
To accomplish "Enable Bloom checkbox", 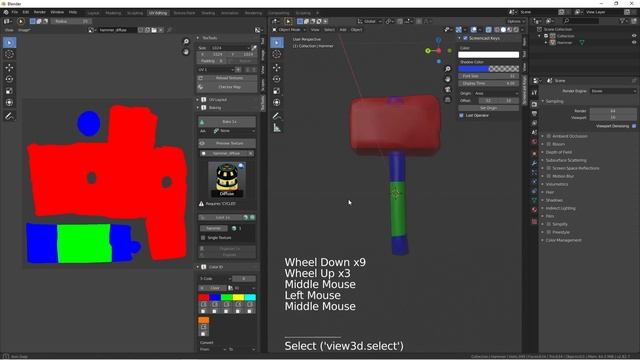I will [549, 144].
